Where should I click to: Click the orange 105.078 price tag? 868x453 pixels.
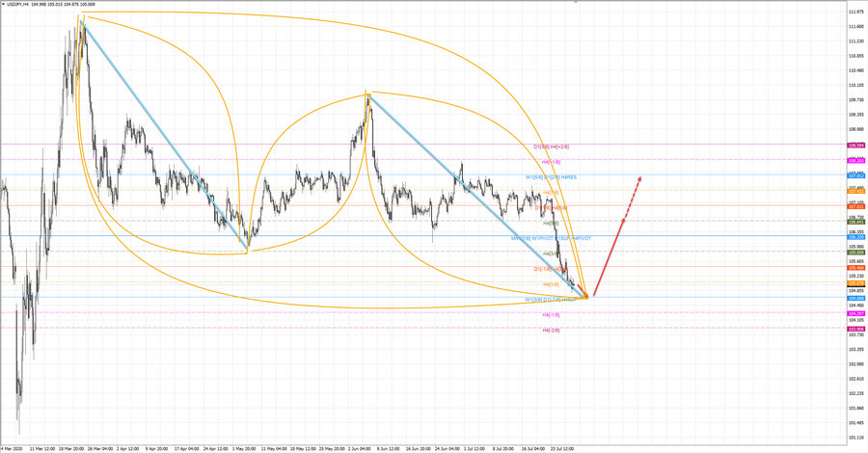click(x=855, y=283)
